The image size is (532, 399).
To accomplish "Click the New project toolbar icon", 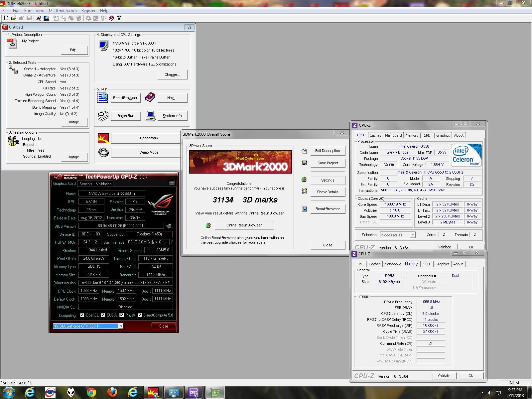I will point(6,18).
